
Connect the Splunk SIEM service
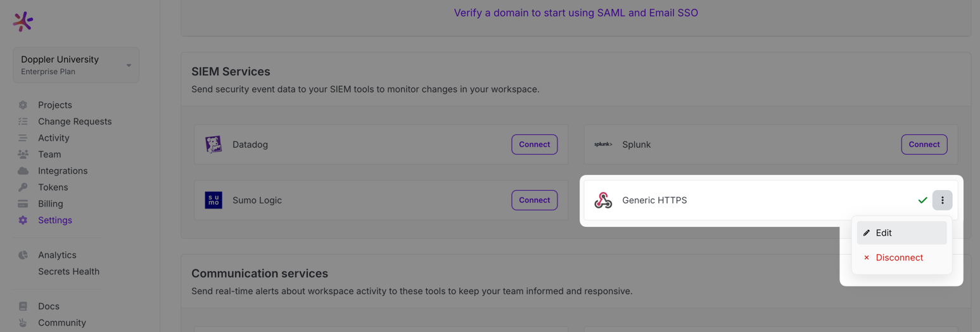pos(924,144)
